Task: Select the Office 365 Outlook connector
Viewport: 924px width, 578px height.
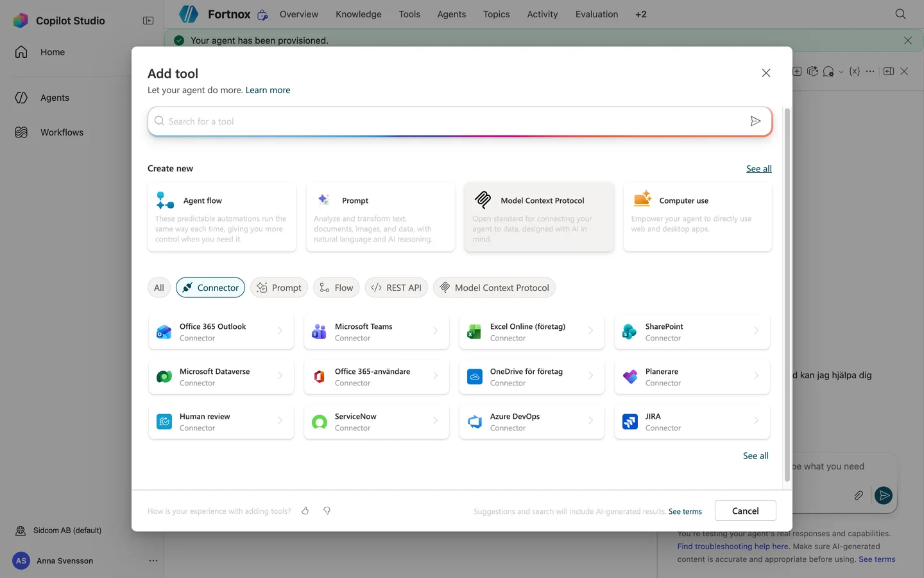Action: coord(221,332)
